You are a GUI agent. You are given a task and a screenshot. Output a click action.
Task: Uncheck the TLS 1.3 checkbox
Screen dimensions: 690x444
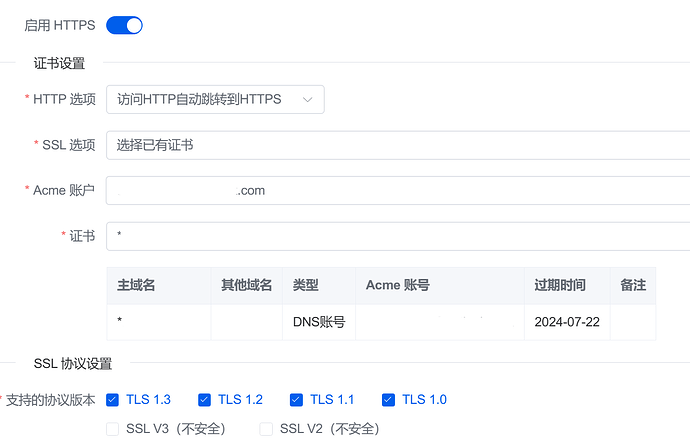[113, 400]
